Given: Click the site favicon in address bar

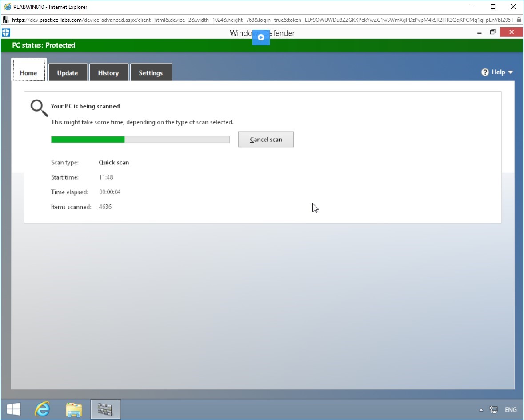Looking at the screenshot, I should [6, 20].
